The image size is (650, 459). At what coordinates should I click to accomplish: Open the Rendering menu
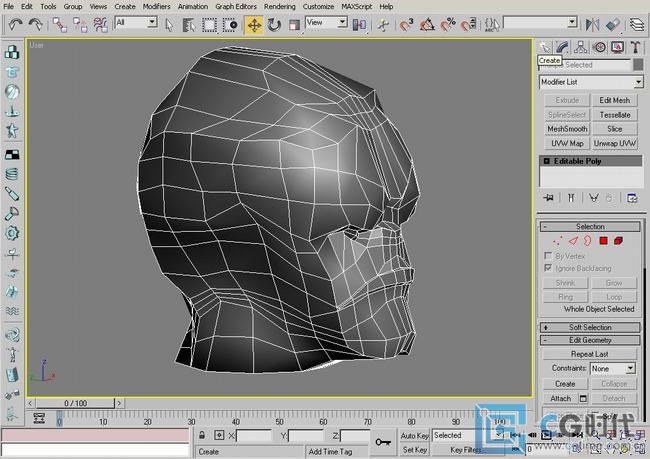[x=280, y=7]
